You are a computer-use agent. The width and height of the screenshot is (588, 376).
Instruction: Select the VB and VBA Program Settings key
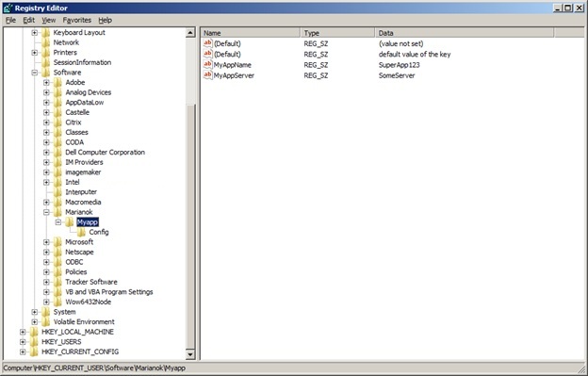[109, 291]
